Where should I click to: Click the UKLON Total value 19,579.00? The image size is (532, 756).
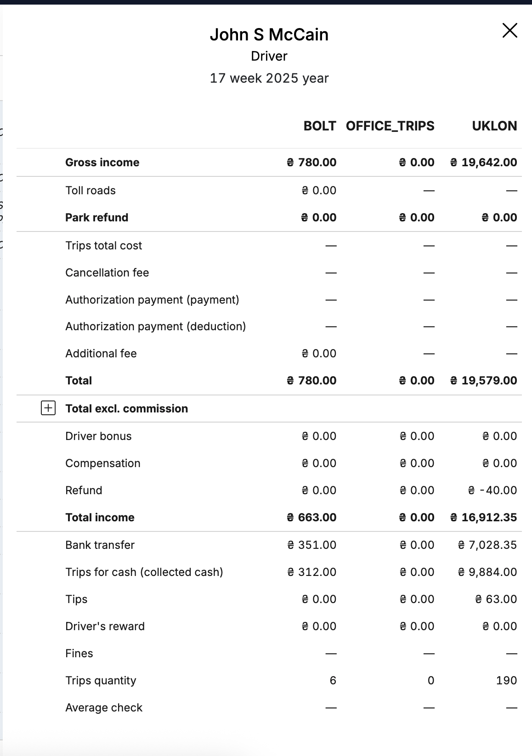[483, 380]
